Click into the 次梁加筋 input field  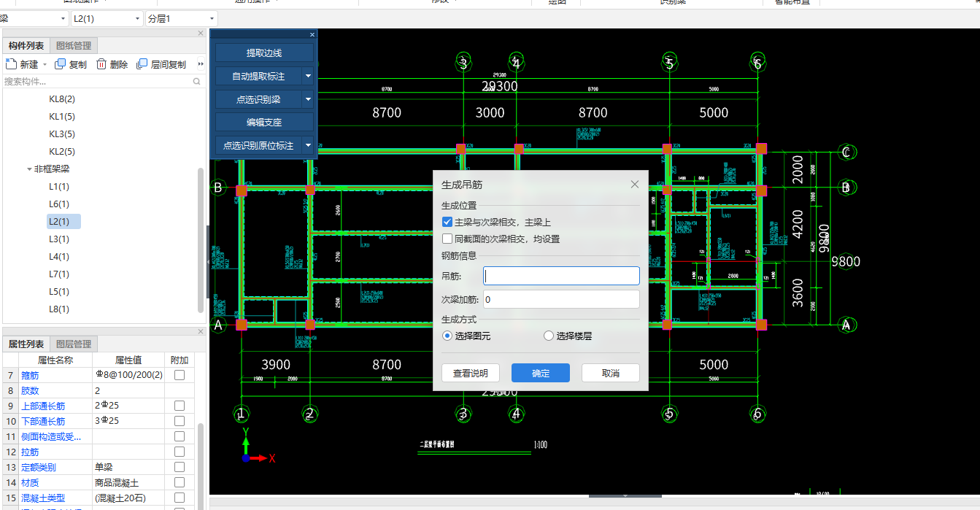pos(561,299)
